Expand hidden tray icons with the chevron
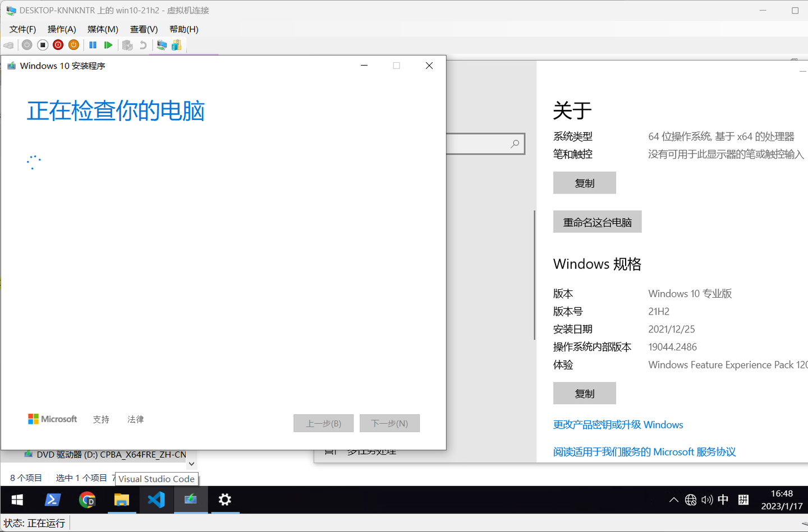 (x=673, y=499)
